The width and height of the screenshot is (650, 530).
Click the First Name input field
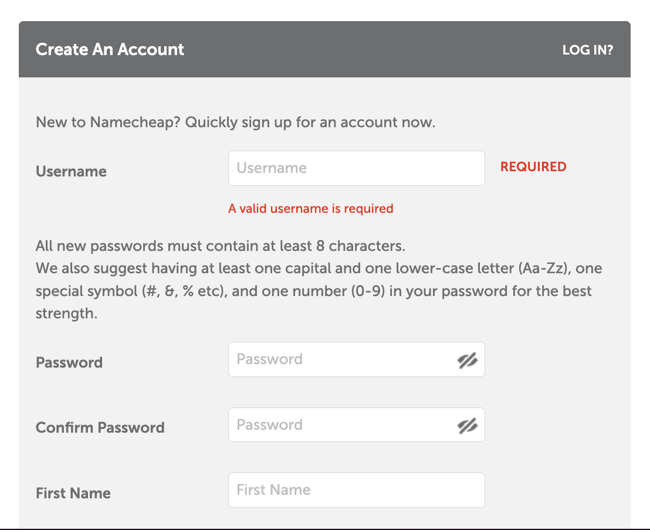356,490
